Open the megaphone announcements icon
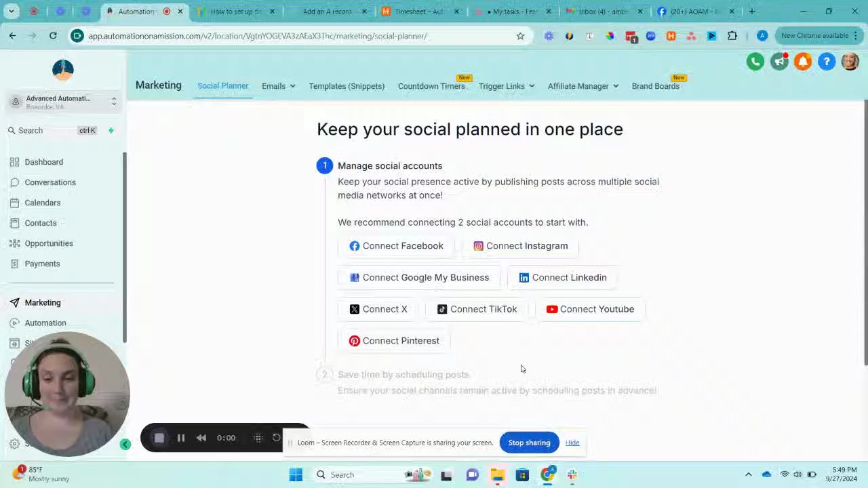Screen dimensions: 868x488 (x=779, y=62)
